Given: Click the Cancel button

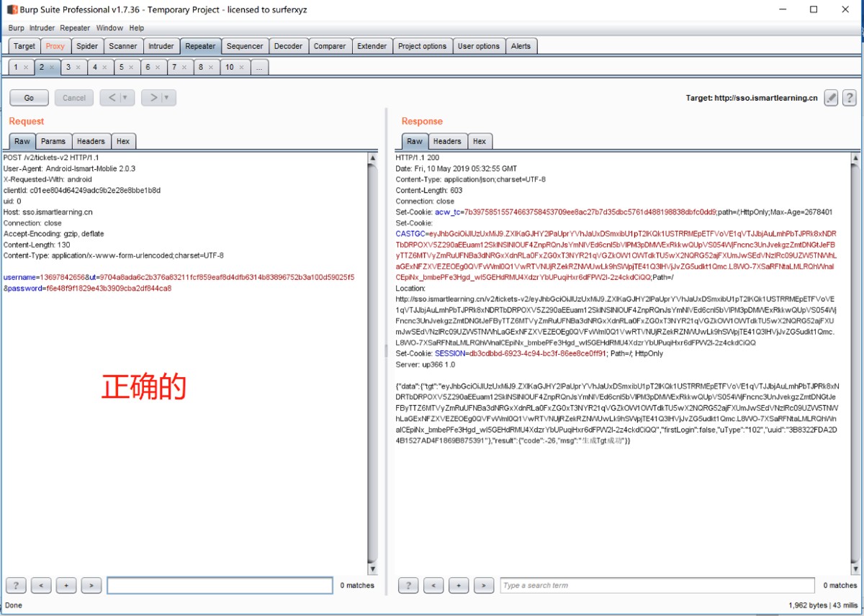Looking at the screenshot, I should 74,98.
